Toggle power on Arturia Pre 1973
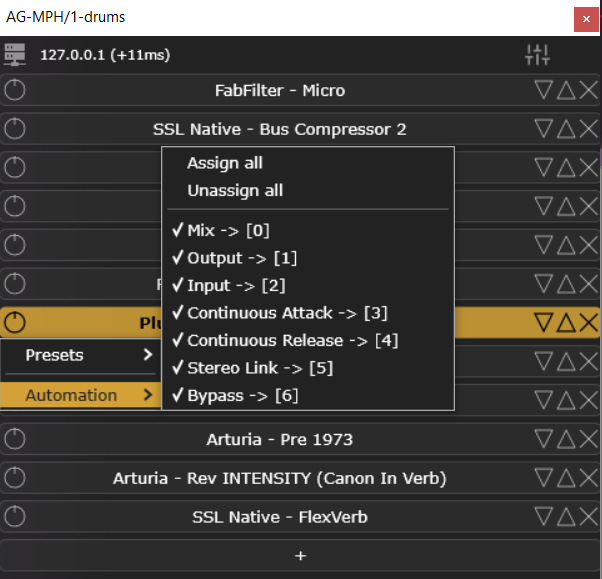 tap(15, 438)
